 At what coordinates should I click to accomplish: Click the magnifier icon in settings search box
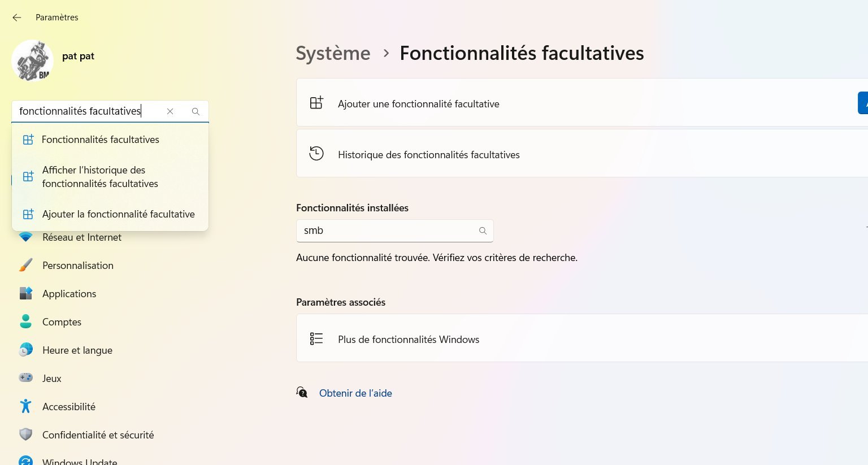click(x=196, y=111)
